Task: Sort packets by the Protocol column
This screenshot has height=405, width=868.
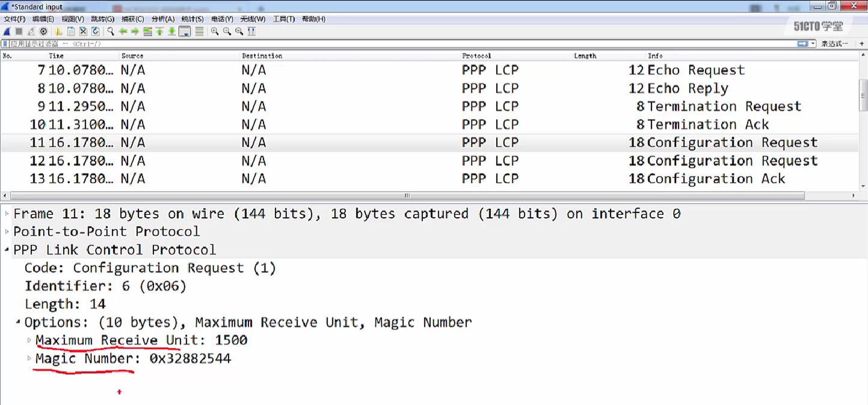Action: point(476,55)
